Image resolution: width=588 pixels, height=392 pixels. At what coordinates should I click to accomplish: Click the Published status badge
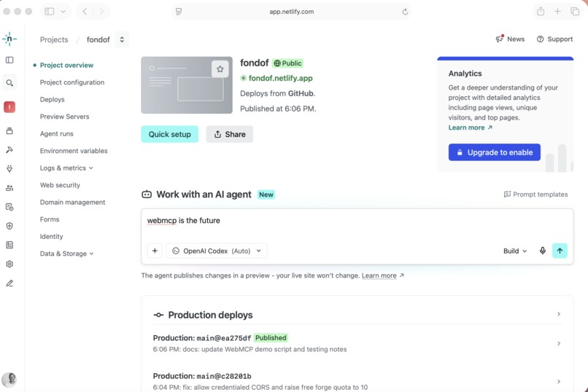(x=271, y=337)
